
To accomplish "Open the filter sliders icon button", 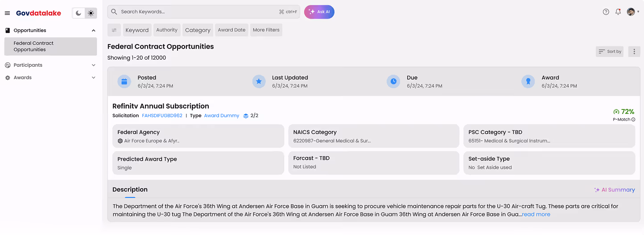I will pyautogui.click(x=114, y=30).
